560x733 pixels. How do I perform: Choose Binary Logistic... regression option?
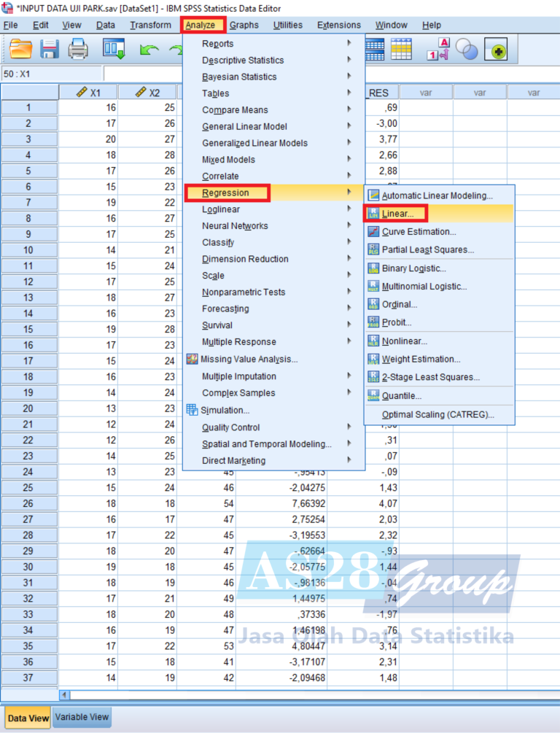click(x=413, y=268)
